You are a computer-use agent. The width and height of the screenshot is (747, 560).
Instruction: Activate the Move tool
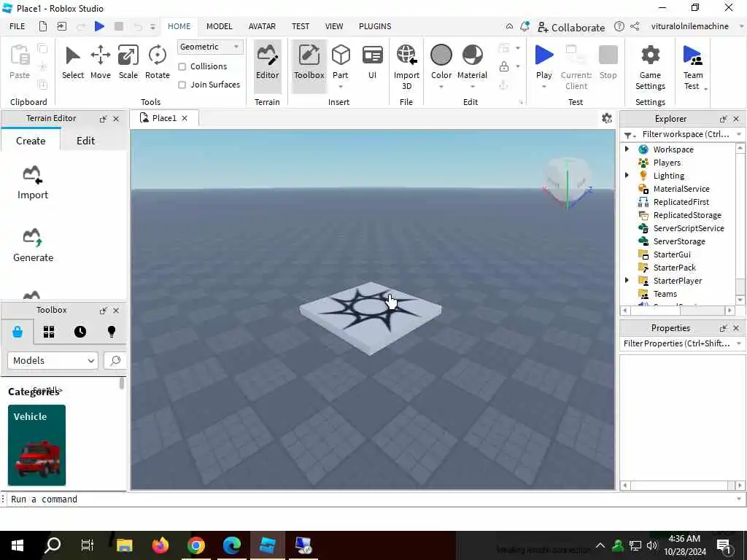point(101,63)
